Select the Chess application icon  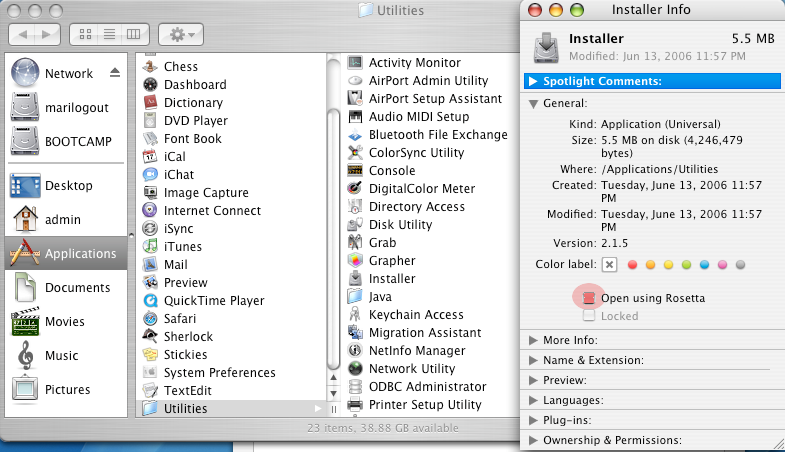point(150,66)
